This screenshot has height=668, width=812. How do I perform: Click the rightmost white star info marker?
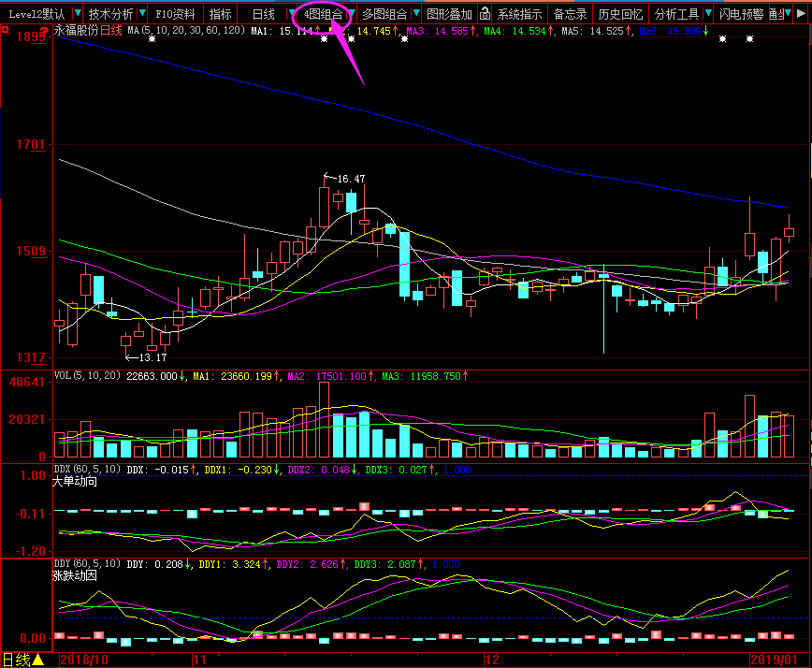coord(749,39)
